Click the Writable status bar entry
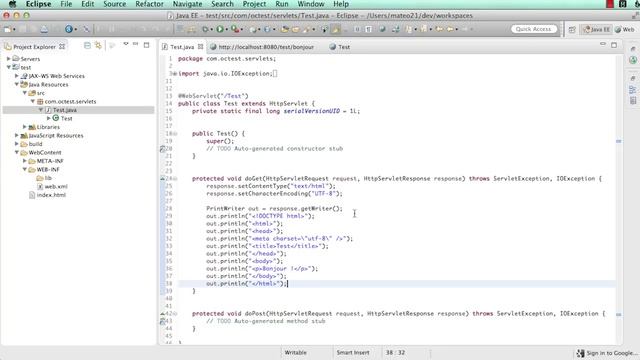 tap(296, 353)
